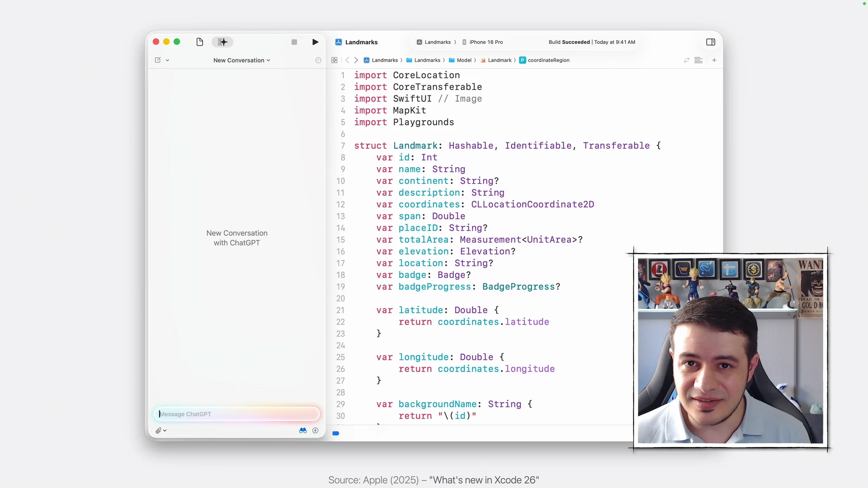Open the coordinateRegion jump bar dropdown
Image resolution: width=868 pixels, height=488 pixels.
tap(548, 60)
